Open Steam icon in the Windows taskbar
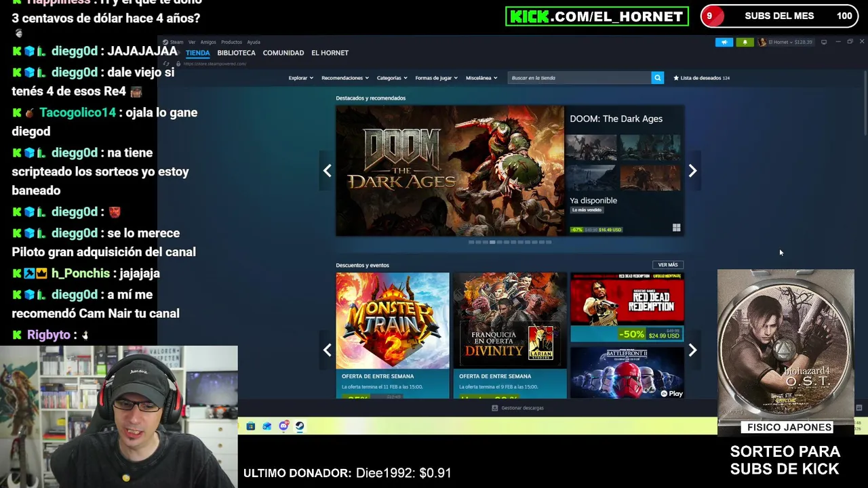Screen dimensions: 868x488 (300, 426)
